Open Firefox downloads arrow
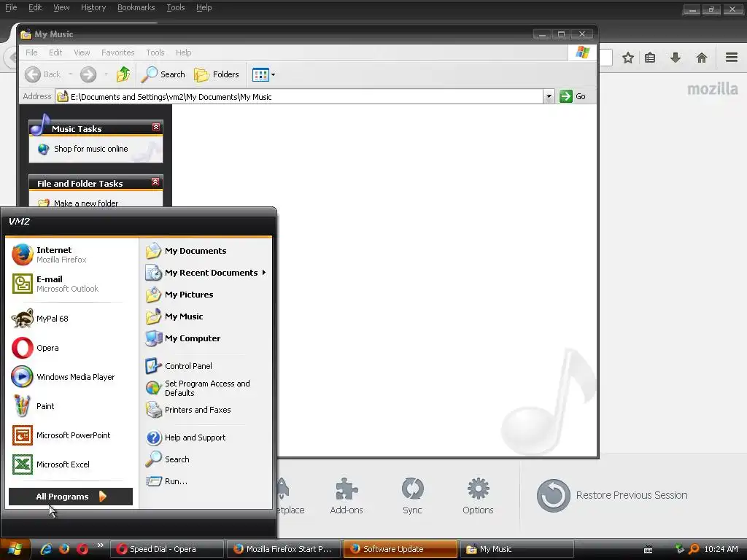The image size is (747, 560). pos(675,58)
